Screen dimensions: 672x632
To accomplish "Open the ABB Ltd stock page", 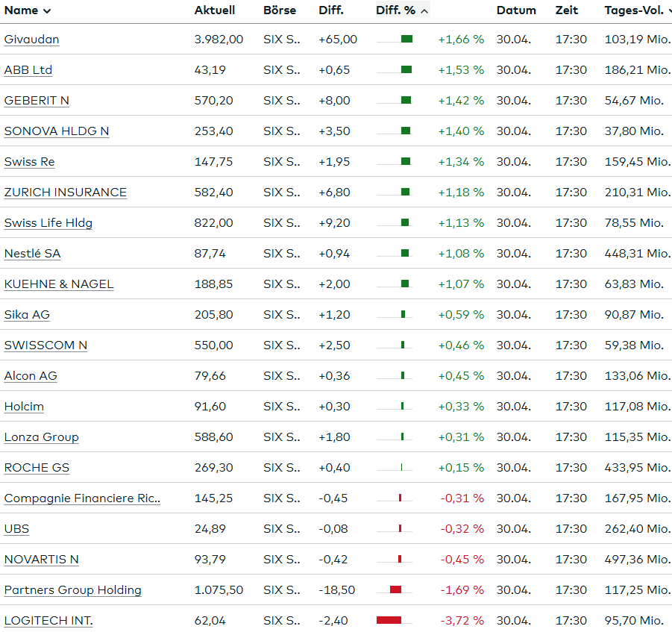I will click(x=28, y=70).
